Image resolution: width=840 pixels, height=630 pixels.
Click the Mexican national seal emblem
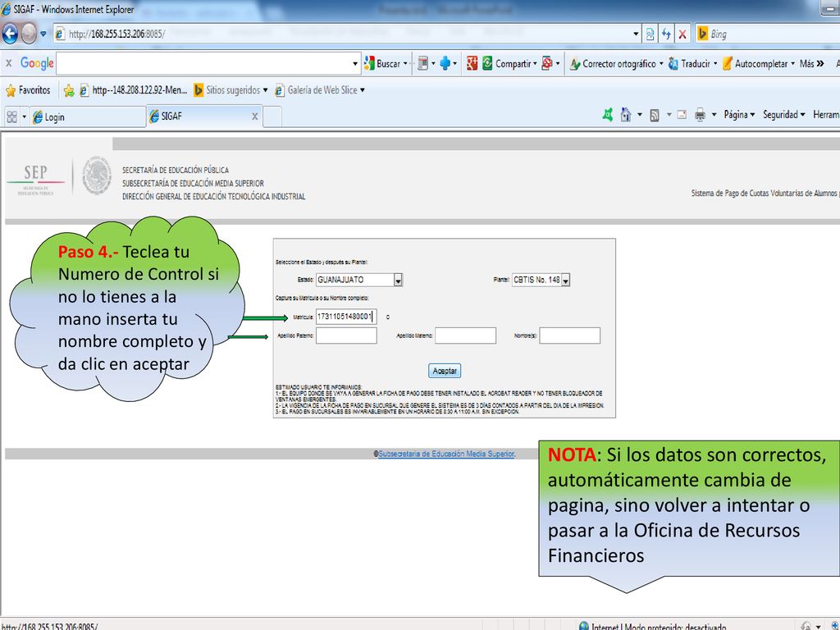pos(97,176)
